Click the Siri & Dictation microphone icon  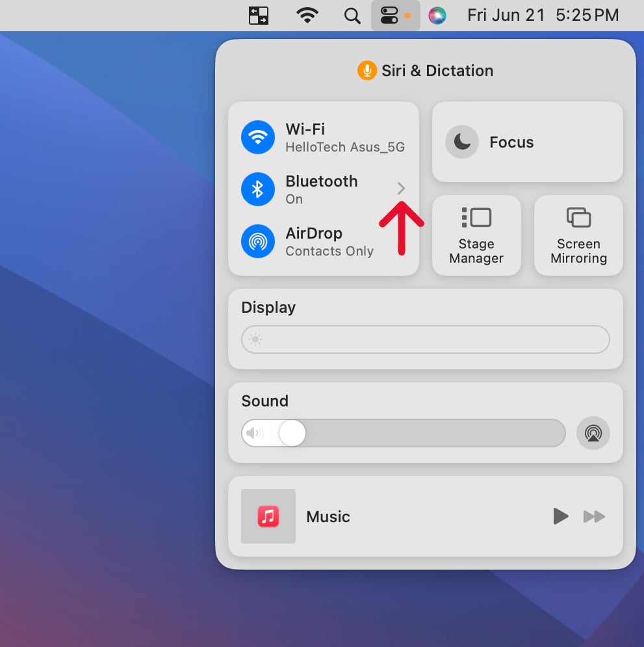[x=367, y=70]
